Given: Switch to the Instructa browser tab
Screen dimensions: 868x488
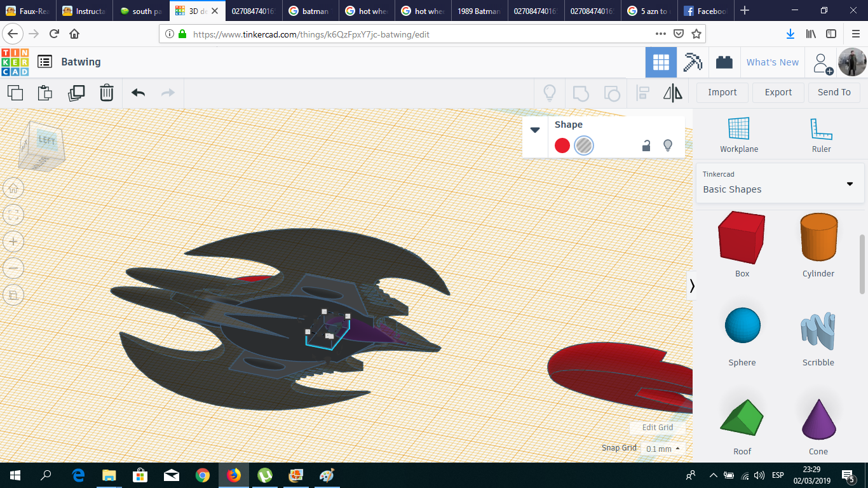Looking at the screenshot, I should 85,11.
